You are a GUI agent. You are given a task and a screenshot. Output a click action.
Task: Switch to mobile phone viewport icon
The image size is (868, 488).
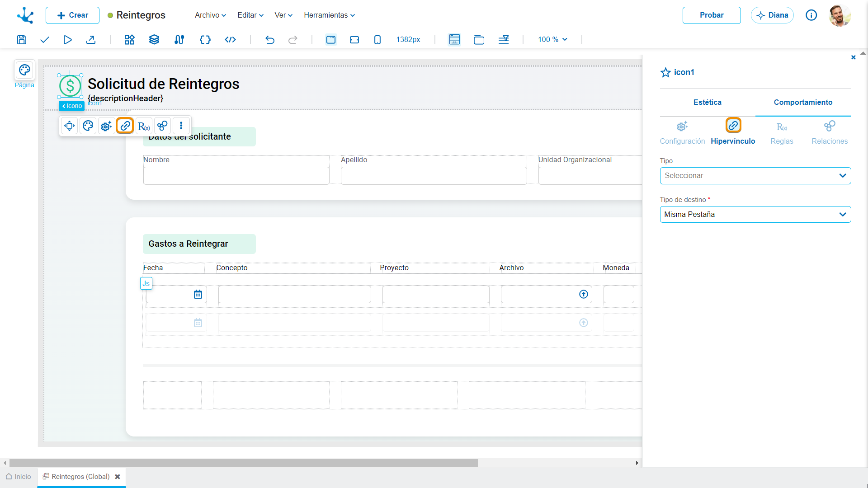[377, 40]
